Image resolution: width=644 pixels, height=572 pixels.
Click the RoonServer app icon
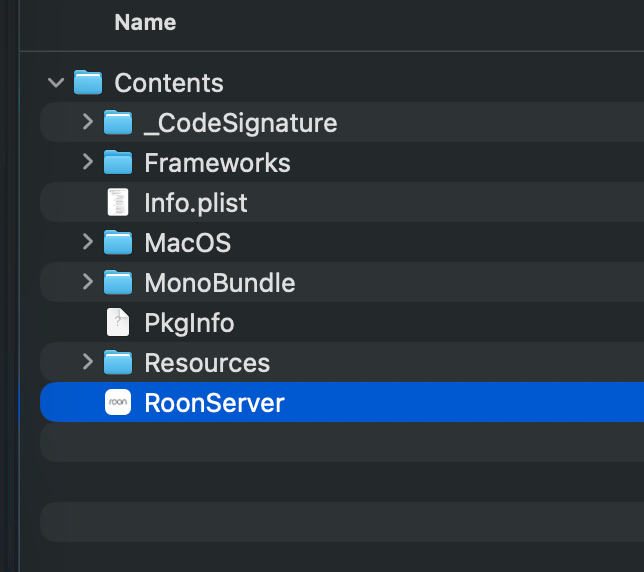point(118,402)
